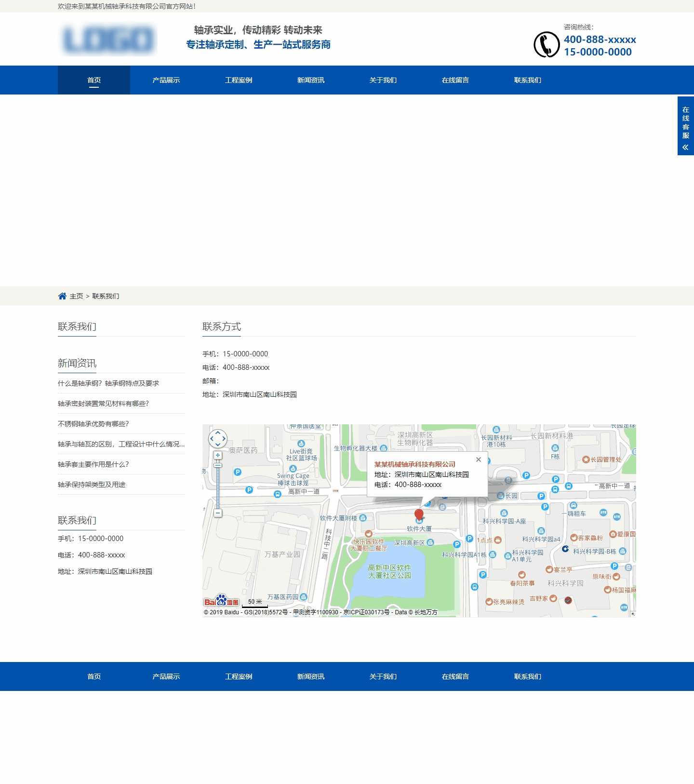The width and height of the screenshot is (694, 784).
Task: Close the map info popup
Action: click(x=479, y=460)
